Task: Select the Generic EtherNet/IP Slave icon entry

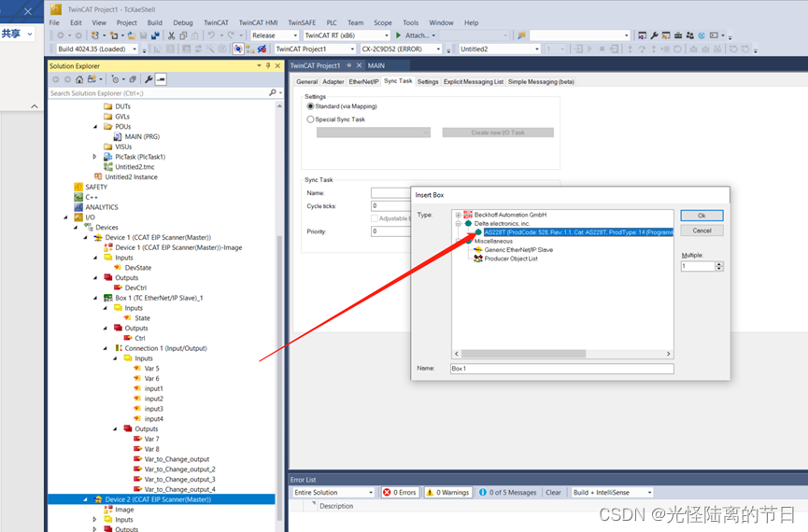Action: click(477, 250)
